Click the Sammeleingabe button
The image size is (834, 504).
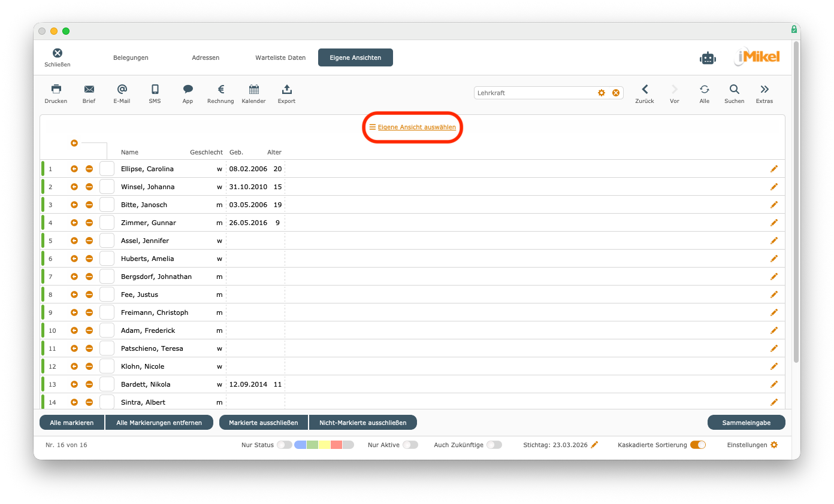pyautogui.click(x=746, y=423)
